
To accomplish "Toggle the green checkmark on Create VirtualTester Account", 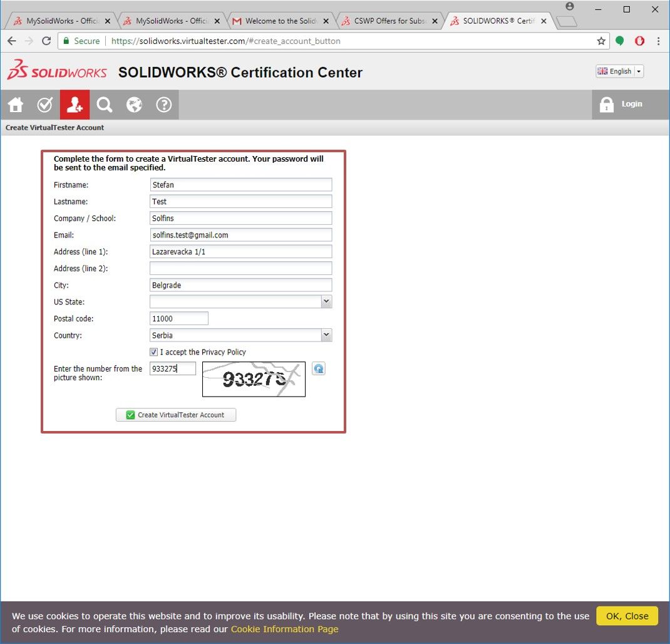I will click(x=130, y=415).
